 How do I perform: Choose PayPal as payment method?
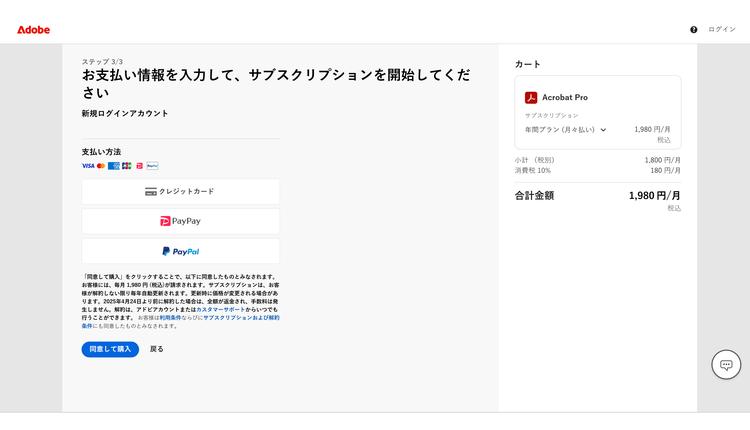coord(180,251)
